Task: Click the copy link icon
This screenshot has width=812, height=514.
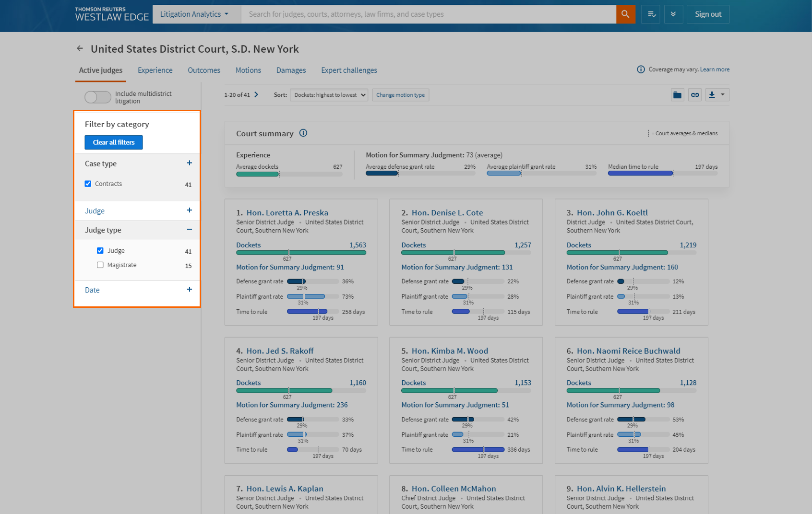Action: tap(694, 95)
